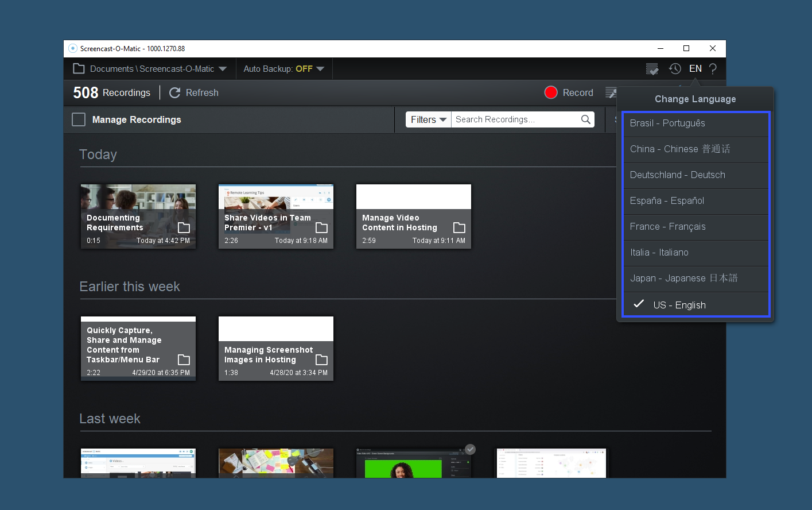
Task: Click the check badge on green screen thumbnail
Action: click(470, 449)
